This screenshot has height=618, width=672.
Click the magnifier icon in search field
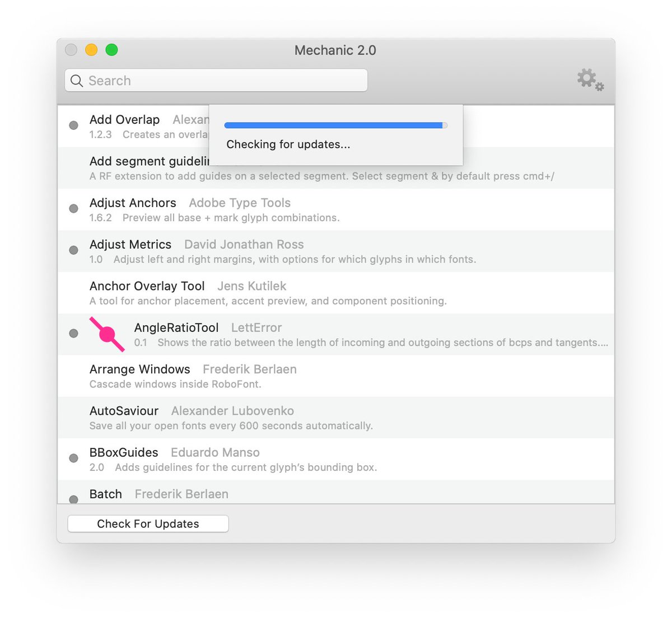77,81
